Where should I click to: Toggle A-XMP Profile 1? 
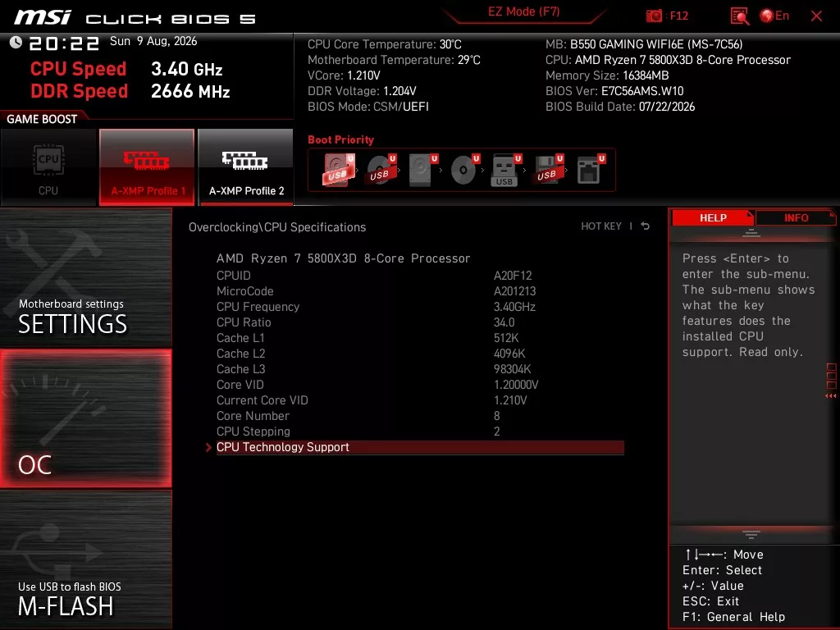[x=147, y=167]
